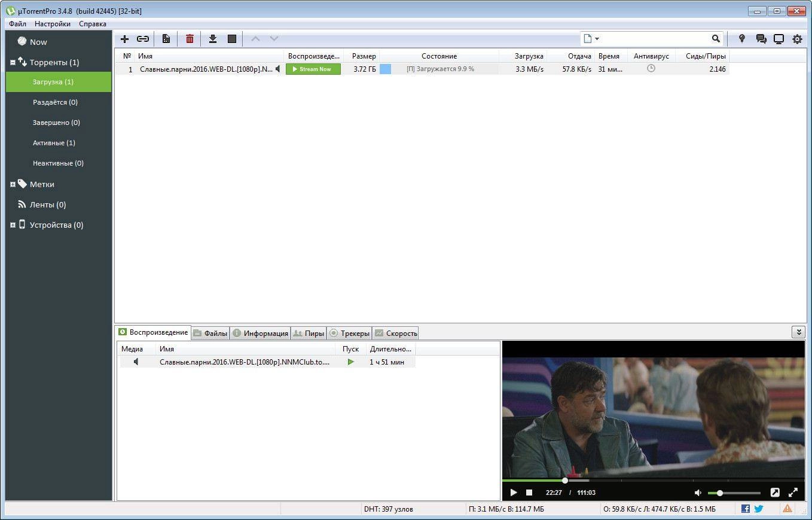
Task: Open uTorrent settings gear icon
Action: [x=797, y=38]
